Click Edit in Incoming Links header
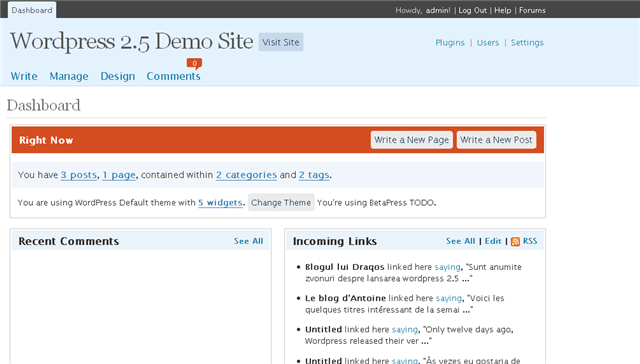 coord(493,241)
